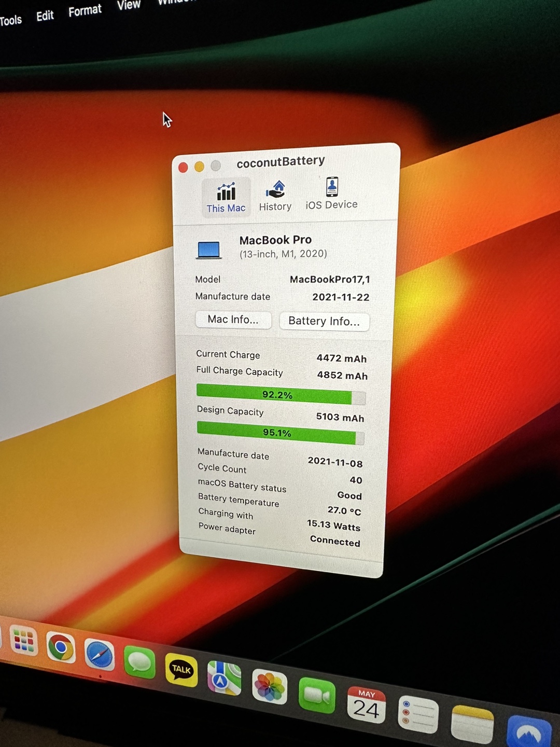This screenshot has width=560, height=747.
Task: Switch to the This Mac tab
Action: coord(226,197)
